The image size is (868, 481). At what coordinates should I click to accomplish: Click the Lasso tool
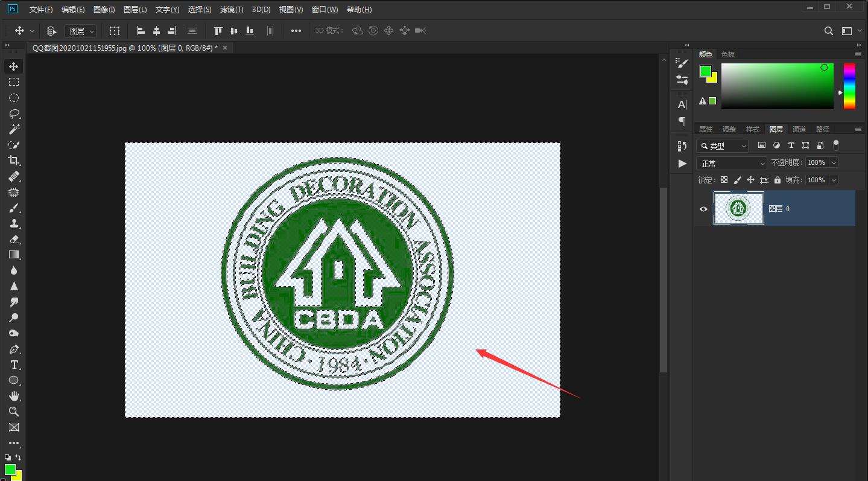(14, 113)
